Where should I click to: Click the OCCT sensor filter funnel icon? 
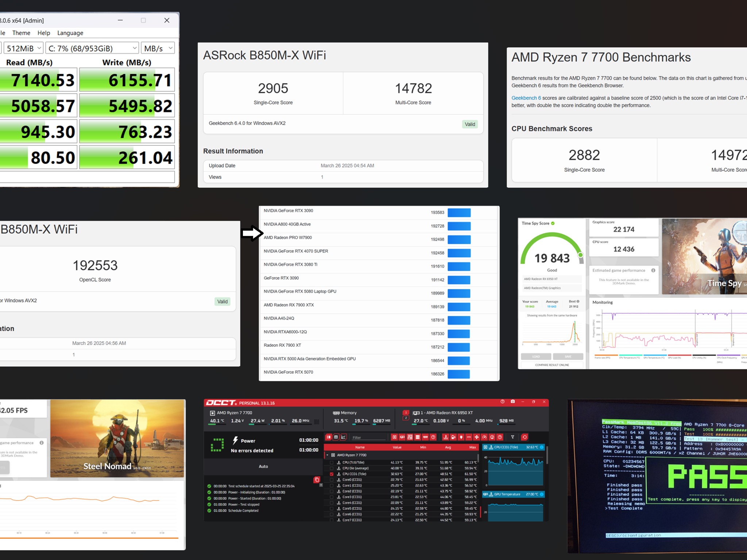[512, 437]
